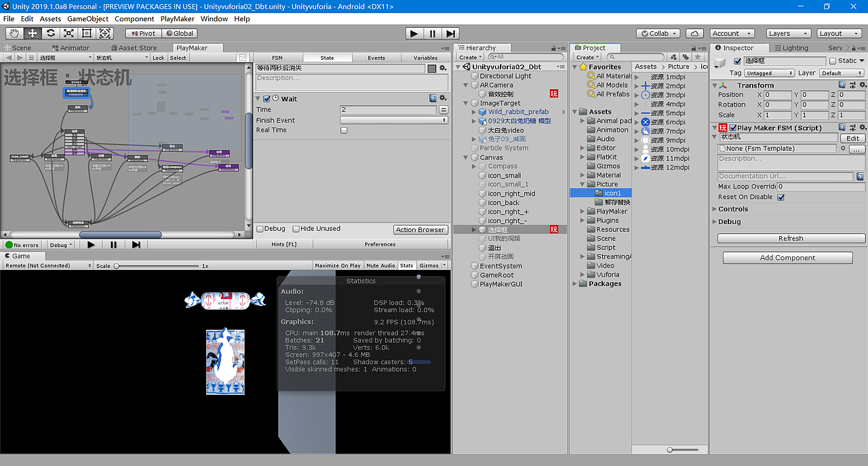Open the Layout dropdown

pos(840,33)
